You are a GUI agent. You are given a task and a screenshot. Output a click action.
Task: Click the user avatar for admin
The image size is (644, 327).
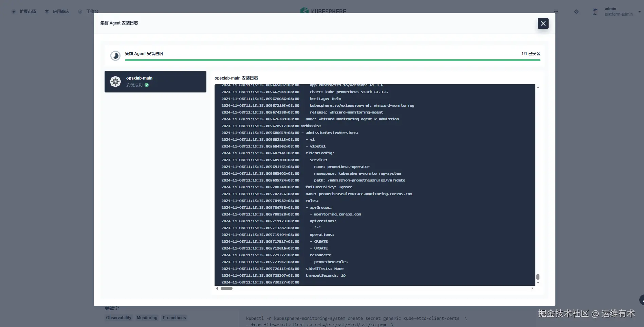tap(595, 12)
